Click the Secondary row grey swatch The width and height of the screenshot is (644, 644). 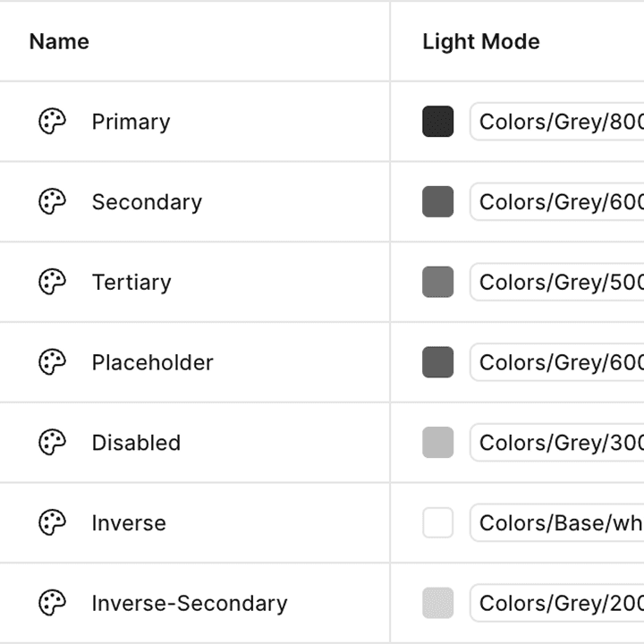pyautogui.click(x=437, y=201)
